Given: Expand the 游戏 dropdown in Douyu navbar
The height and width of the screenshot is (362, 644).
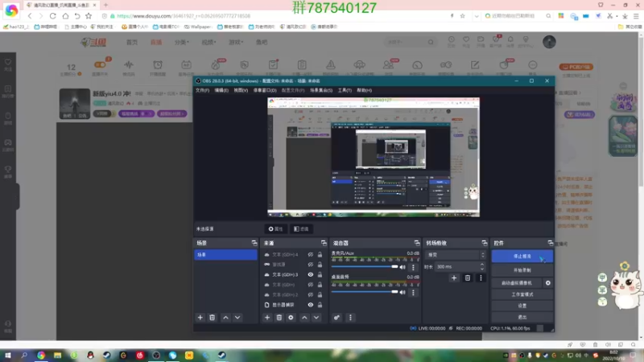Looking at the screenshot, I should [x=236, y=42].
